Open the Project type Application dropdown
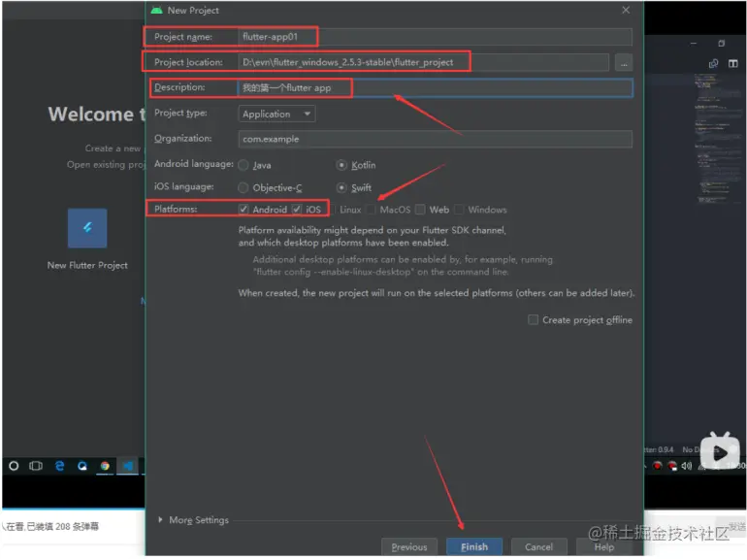This screenshot has width=747, height=560. (276, 114)
